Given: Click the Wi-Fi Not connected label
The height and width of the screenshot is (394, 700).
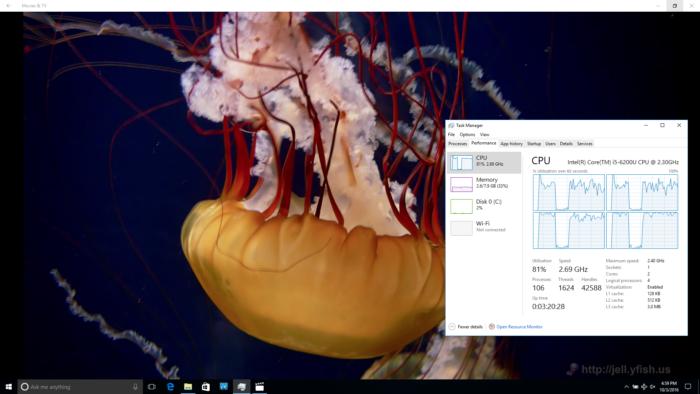Looking at the screenshot, I should click(x=491, y=227).
